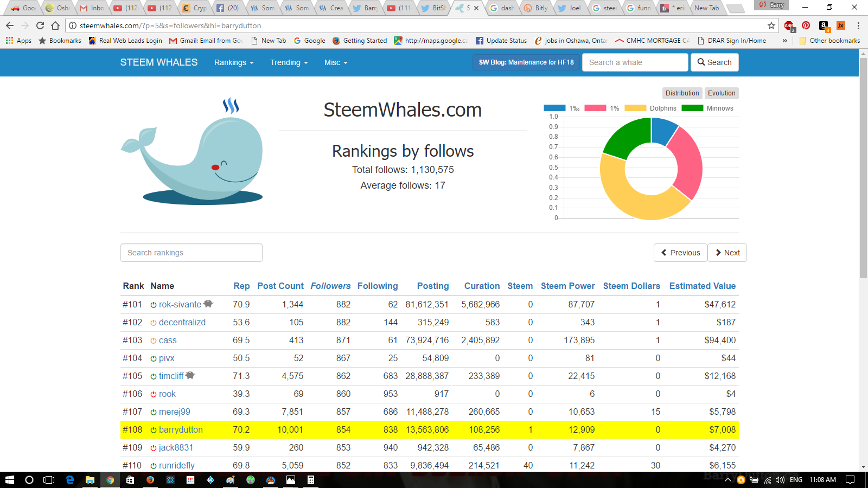Switch to the New Tab browser tab

coord(707,8)
